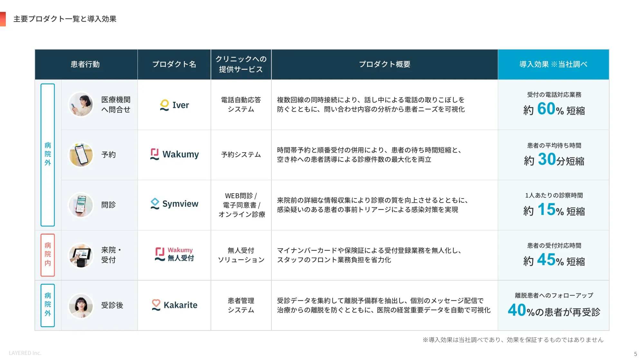Click the 受診後 woman portrait photo
This screenshot has width=644, height=362.
(81, 306)
